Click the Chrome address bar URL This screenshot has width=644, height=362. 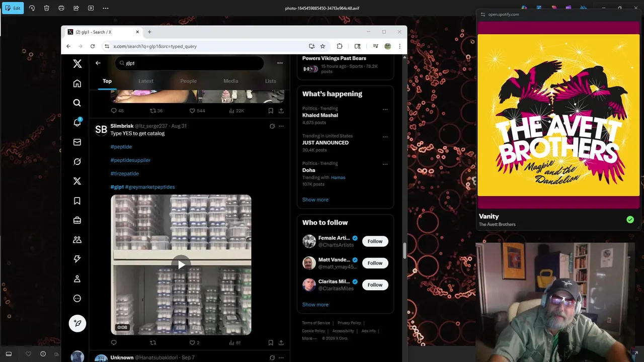pos(155,46)
